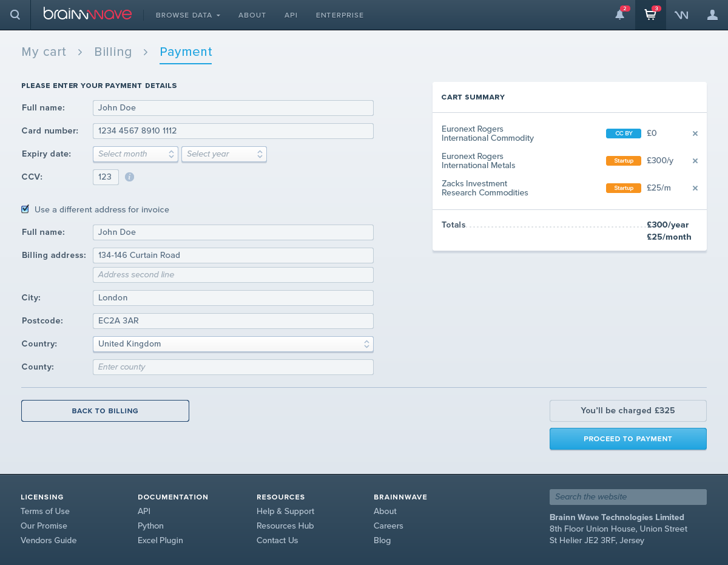Open the API header menu item
This screenshot has width=728, height=565.
tap(291, 15)
